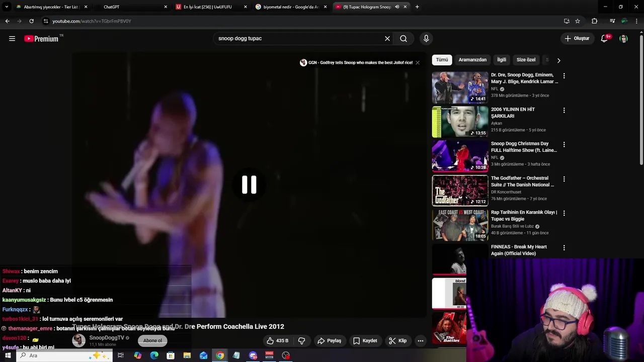Open the Chrome three-dot menu
644x362 pixels.
637,21
